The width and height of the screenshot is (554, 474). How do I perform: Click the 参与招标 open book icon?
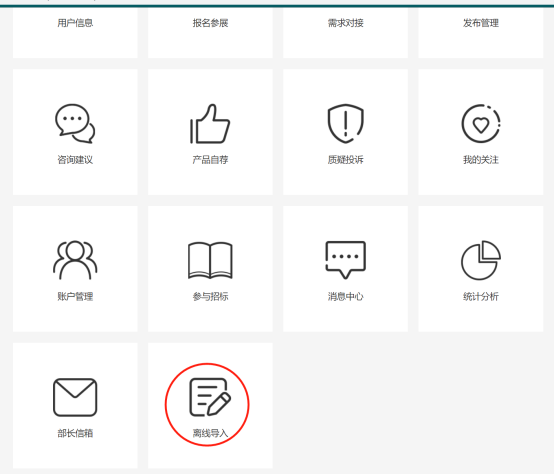click(x=210, y=260)
